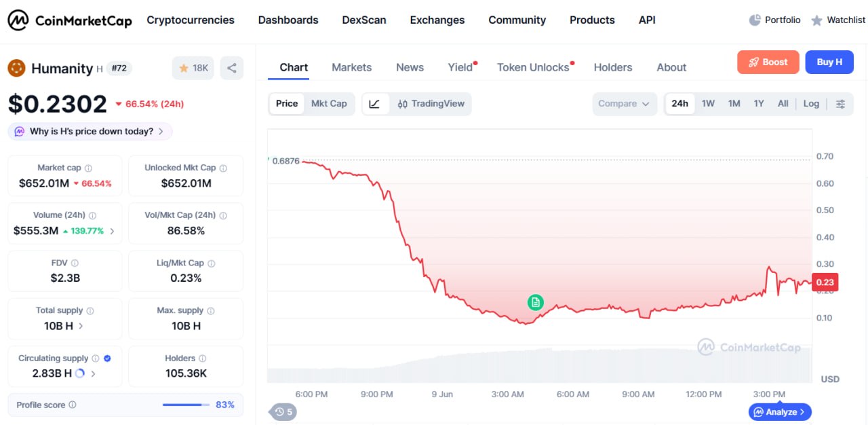The height and width of the screenshot is (425, 868).
Task: Expand the Volume (24h) chevron
Action: (112, 231)
